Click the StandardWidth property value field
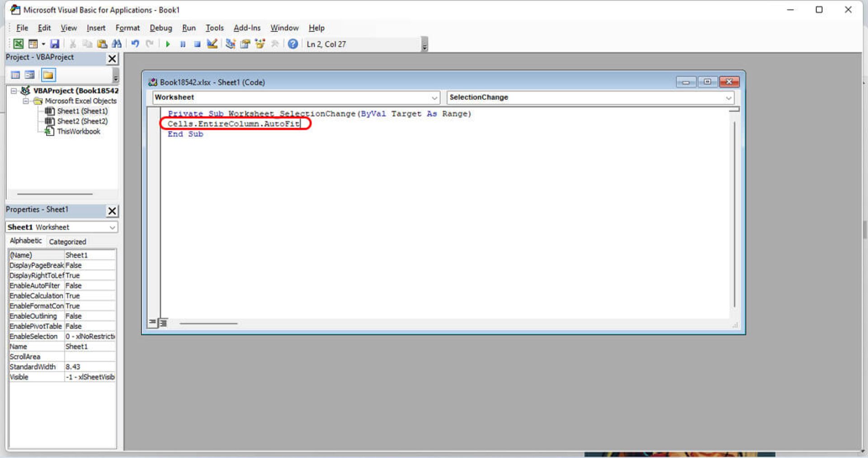 [90, 367]
